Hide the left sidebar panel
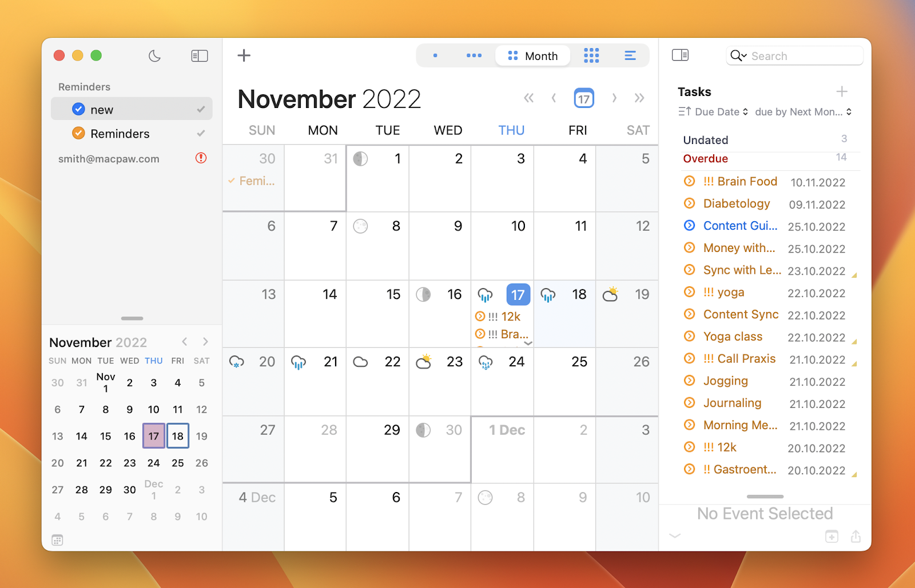 [199, 56]
